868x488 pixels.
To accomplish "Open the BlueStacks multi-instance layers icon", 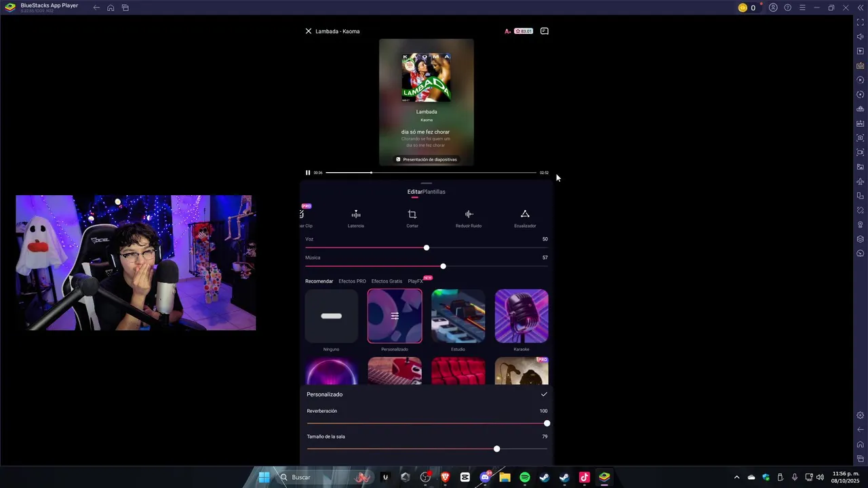I will 861,239.
